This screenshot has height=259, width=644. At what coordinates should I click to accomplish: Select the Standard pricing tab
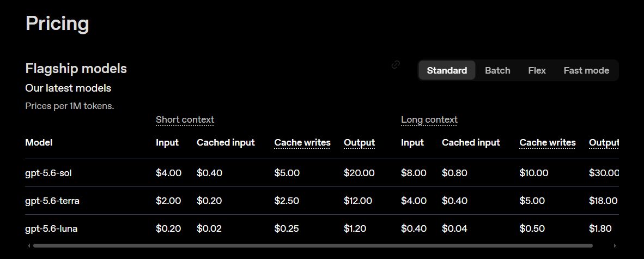click(447, 70)
